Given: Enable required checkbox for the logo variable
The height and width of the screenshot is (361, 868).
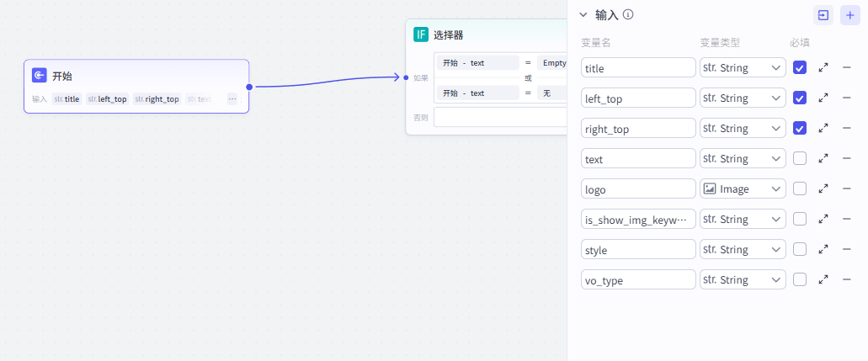Looking at the screenshot, I should point(800,189).
